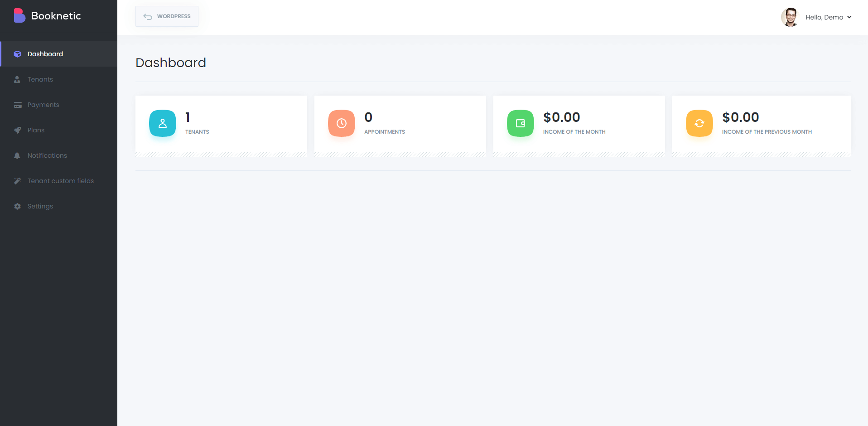
Task: Select the Tenant custom fields menu item
Action: click(x=61, y=181)
